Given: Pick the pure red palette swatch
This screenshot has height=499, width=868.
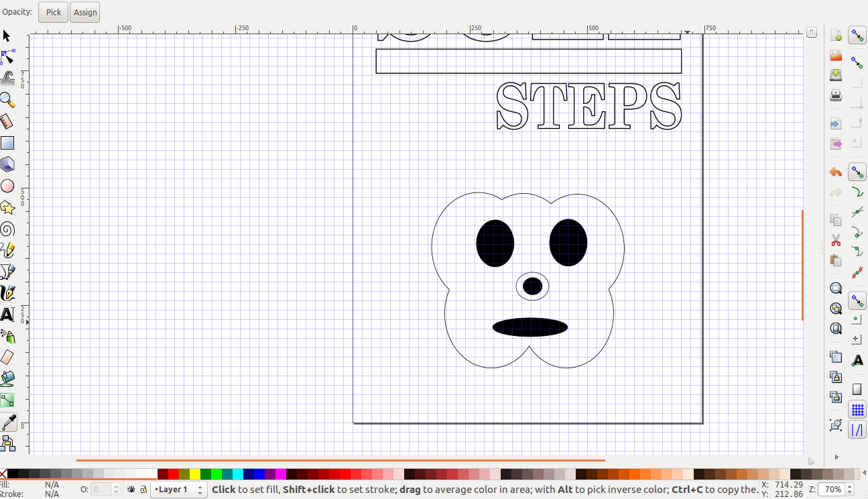Looking at the screenshot, I should pos(174,474).
